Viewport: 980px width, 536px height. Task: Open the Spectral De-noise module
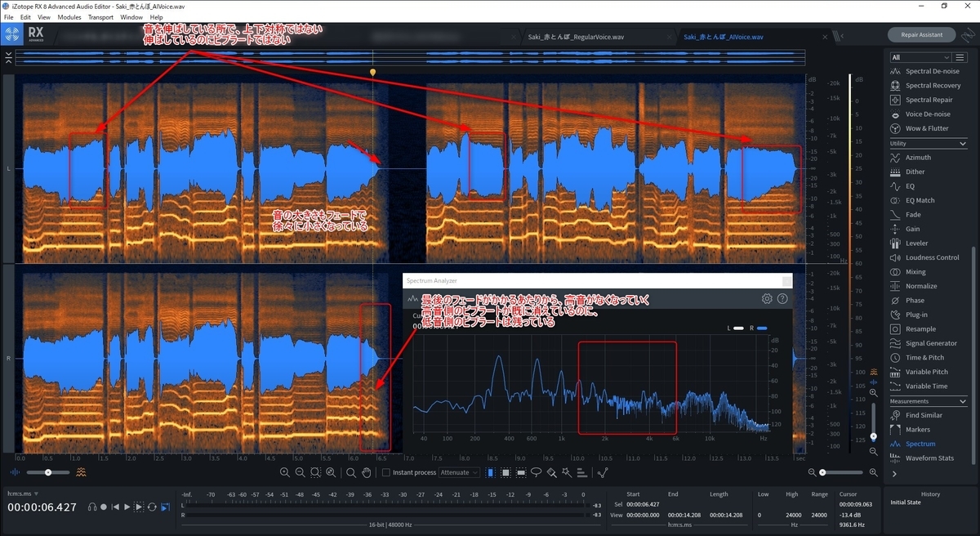[925, 71]
